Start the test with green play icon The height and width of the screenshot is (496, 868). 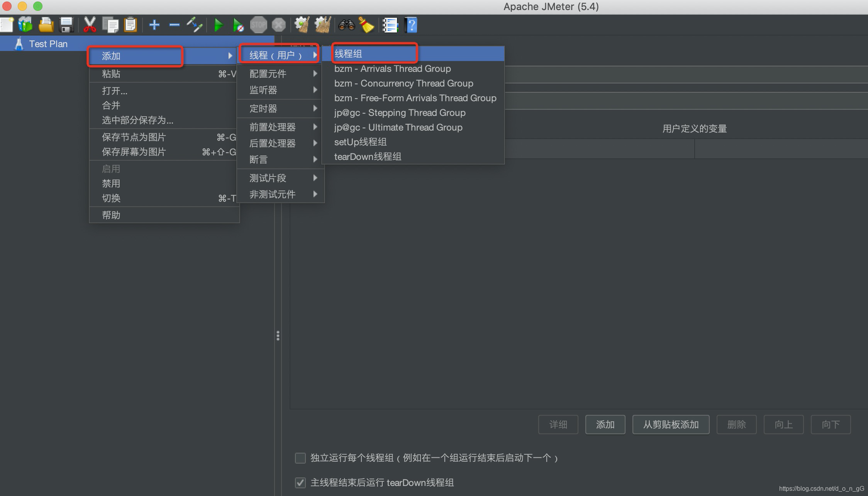tap(219, 25)
